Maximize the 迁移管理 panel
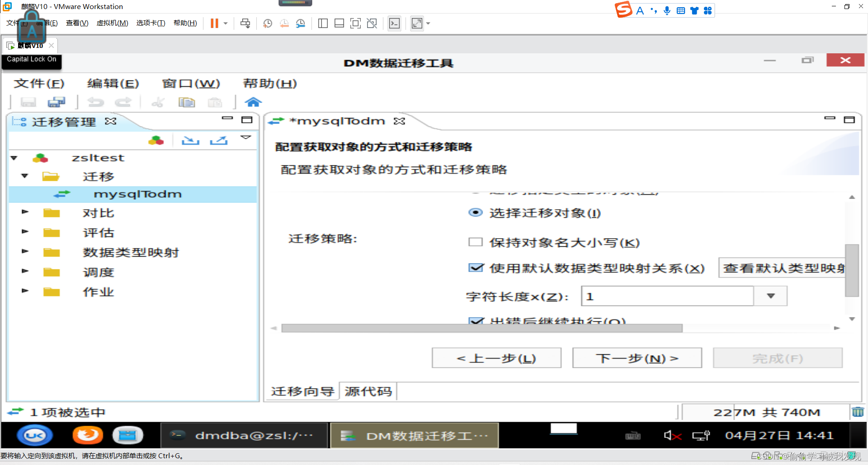This screenshot has width=868, height=465. (247, 120)
